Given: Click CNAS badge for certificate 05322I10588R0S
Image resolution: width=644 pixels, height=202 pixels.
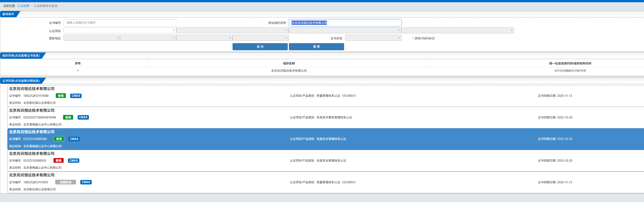Looking at the screenshot, I should (74, 161).
